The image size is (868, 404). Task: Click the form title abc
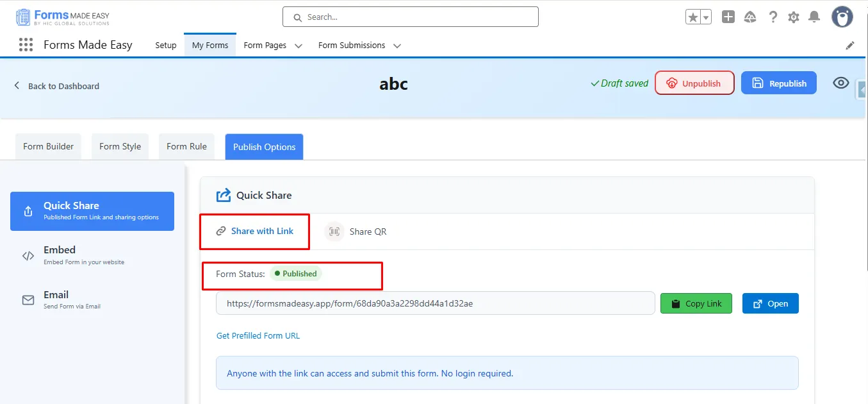point(393,83)
